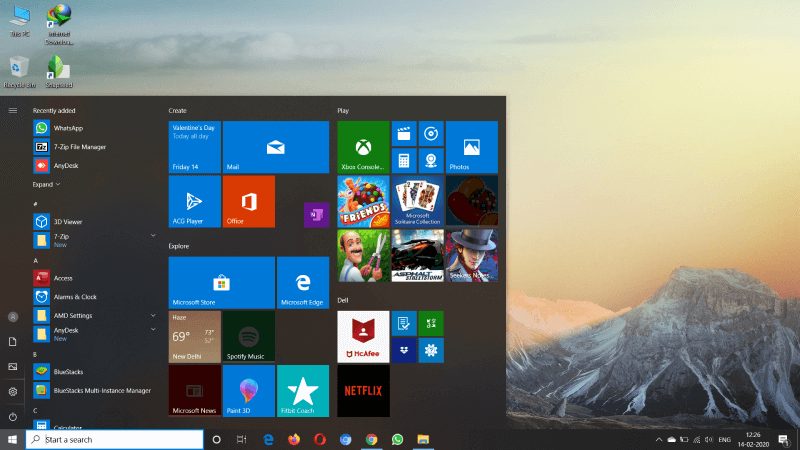
Task: Open Calculator small tile
Action: coord(404,161)
